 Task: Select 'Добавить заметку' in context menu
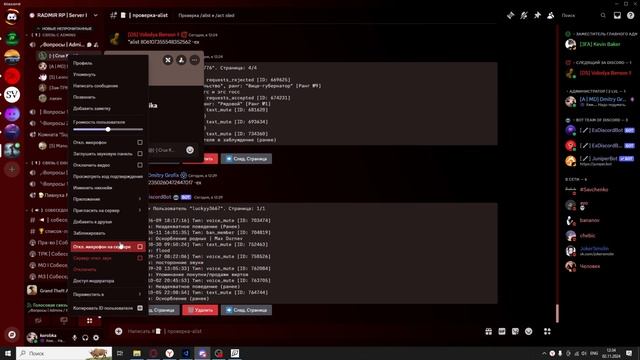pyautogui.click(x=107, y=109)
